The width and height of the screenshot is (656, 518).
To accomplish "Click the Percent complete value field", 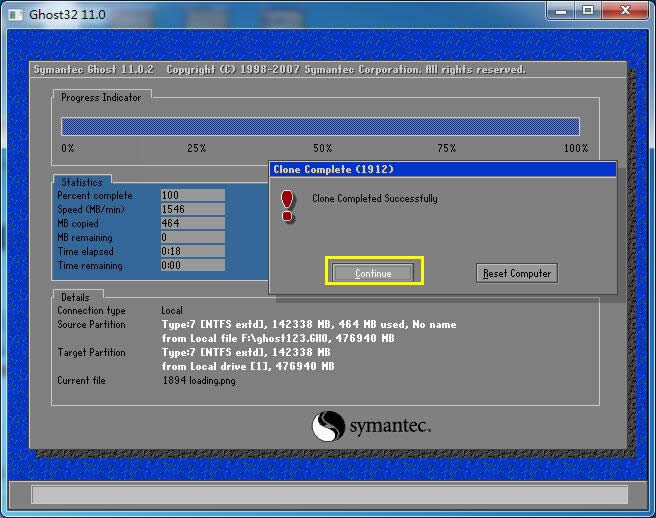I will pos(192,196).
